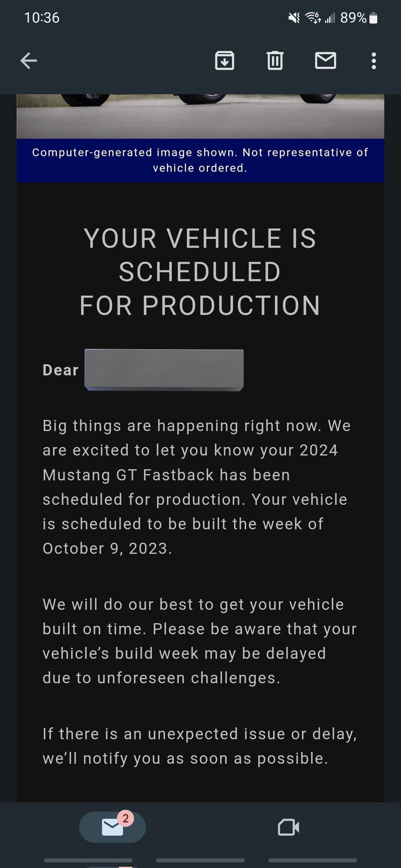Tap the 10:36 clock in status bar

(x=42, y=18)
